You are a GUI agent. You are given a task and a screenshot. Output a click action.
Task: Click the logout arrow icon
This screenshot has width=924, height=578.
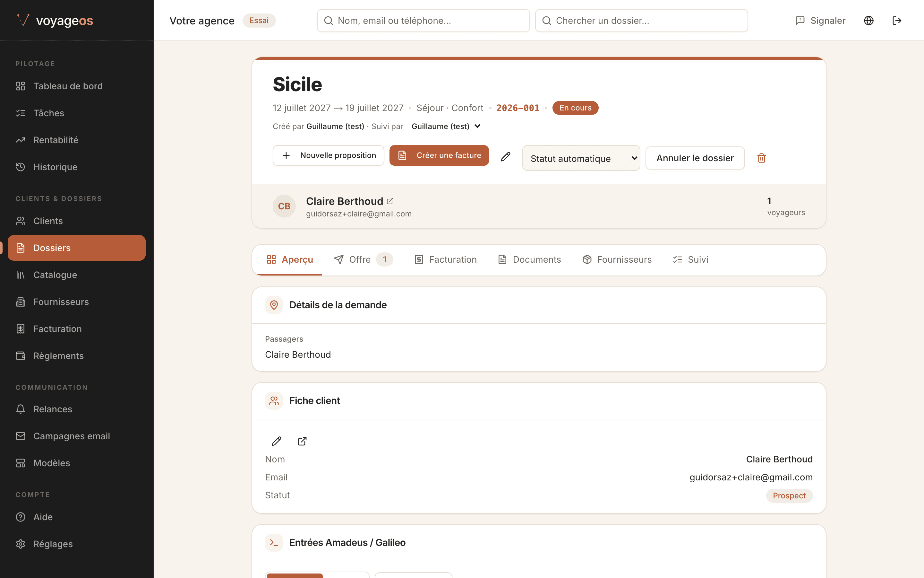click(x=897, y=21)
